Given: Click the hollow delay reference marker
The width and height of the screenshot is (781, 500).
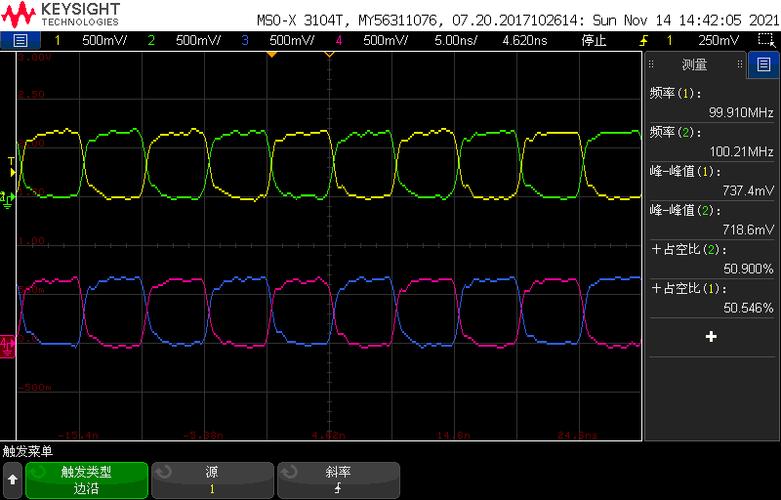Looking at the screenshot, I should [329, 54].
